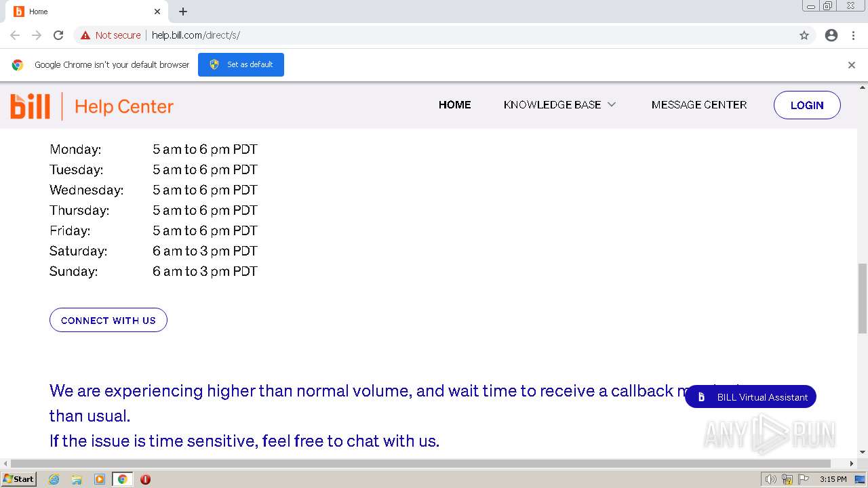868x488 pixels.
Task: Click the Chrome taskbar icon
Action: point(122,479)
